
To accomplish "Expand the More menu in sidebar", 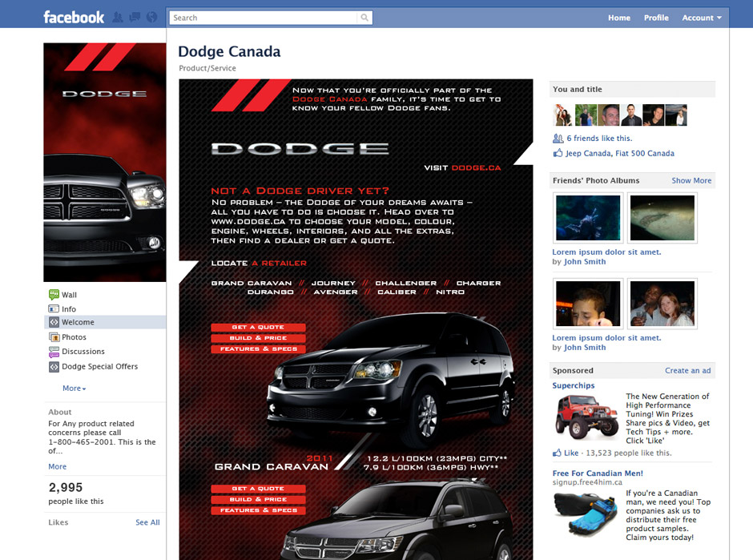I will click(74, 388).
